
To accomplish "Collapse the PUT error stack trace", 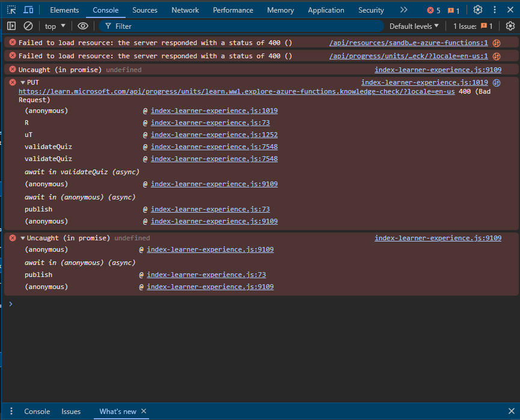I will pos(23,82).
